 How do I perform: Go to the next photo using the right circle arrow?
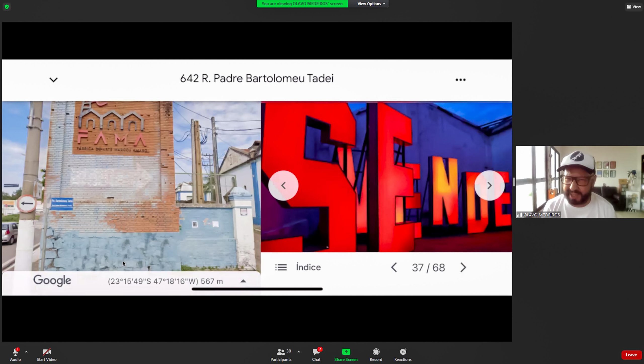pos(489,186)
